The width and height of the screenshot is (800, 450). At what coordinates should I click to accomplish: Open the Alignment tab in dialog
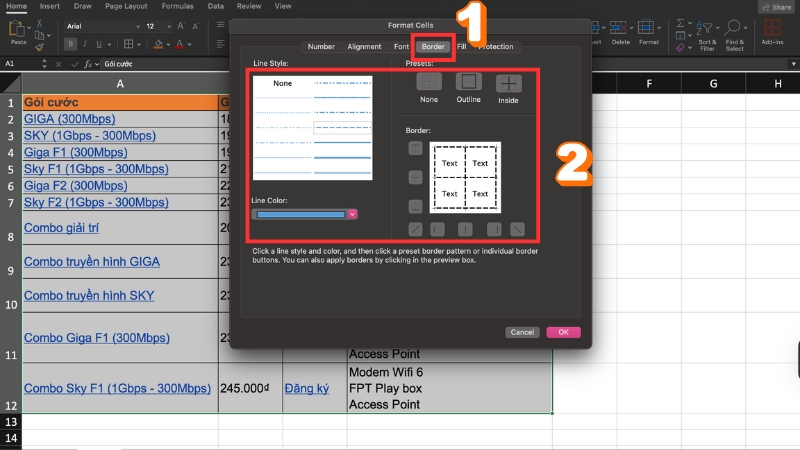(x=364, y=47)
